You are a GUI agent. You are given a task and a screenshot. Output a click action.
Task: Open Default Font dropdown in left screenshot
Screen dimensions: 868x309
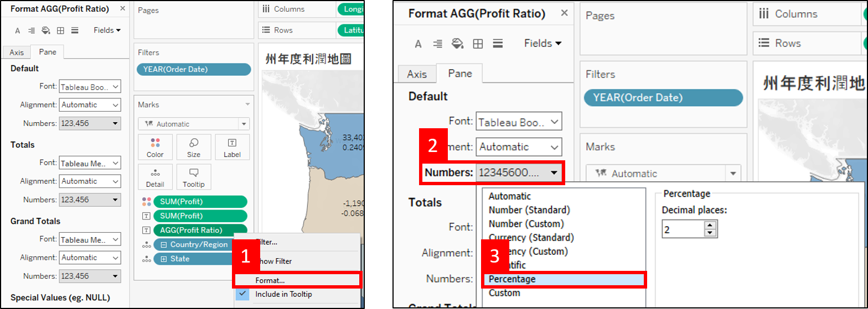90,87
